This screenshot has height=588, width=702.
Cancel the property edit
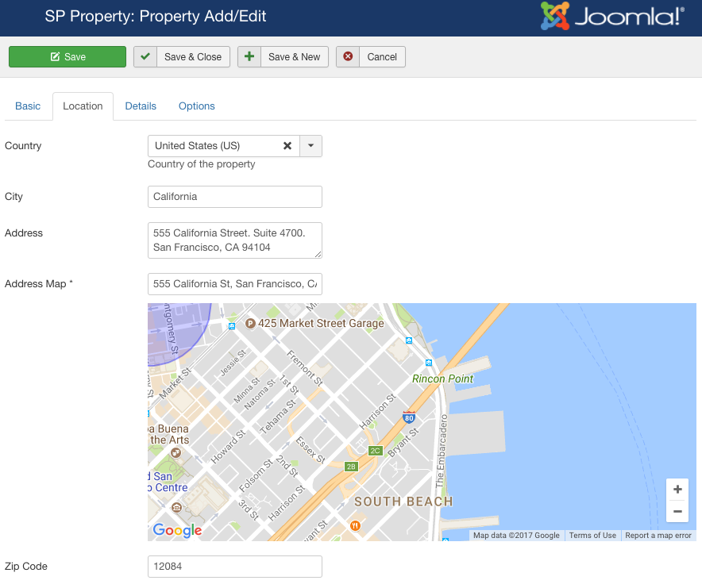(x=371, y=56)
